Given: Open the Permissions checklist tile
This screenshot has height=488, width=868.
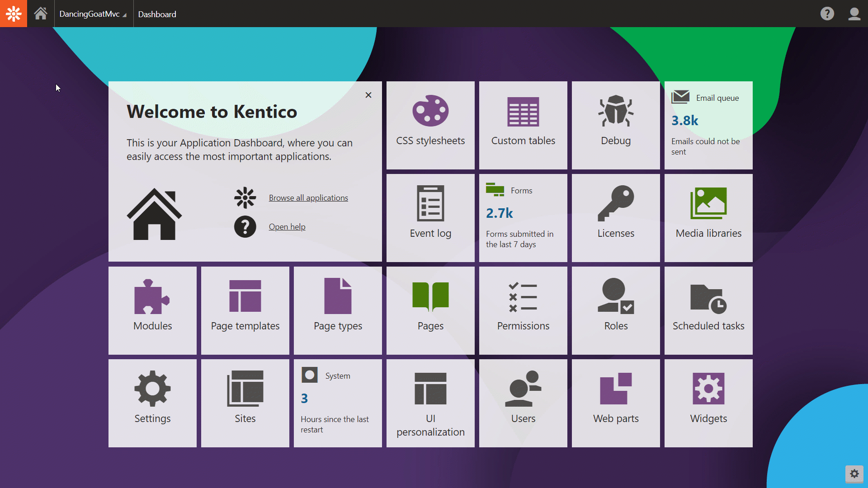Looking at the screenshot, I should 523,310.
